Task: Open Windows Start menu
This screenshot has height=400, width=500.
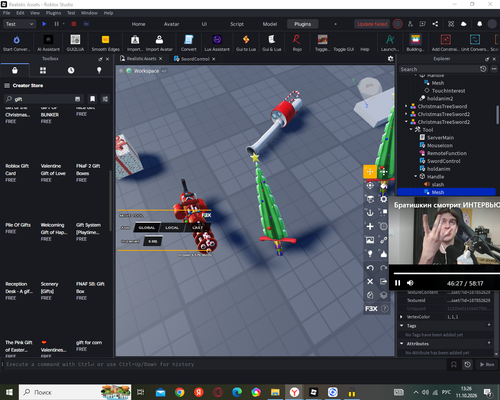Action: pos(9,392)
